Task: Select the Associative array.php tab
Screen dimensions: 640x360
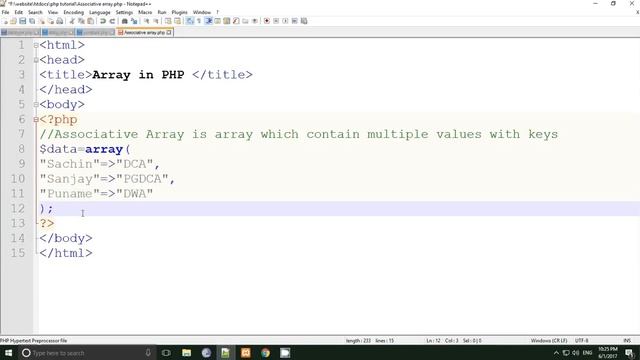Action: (144, 32)
